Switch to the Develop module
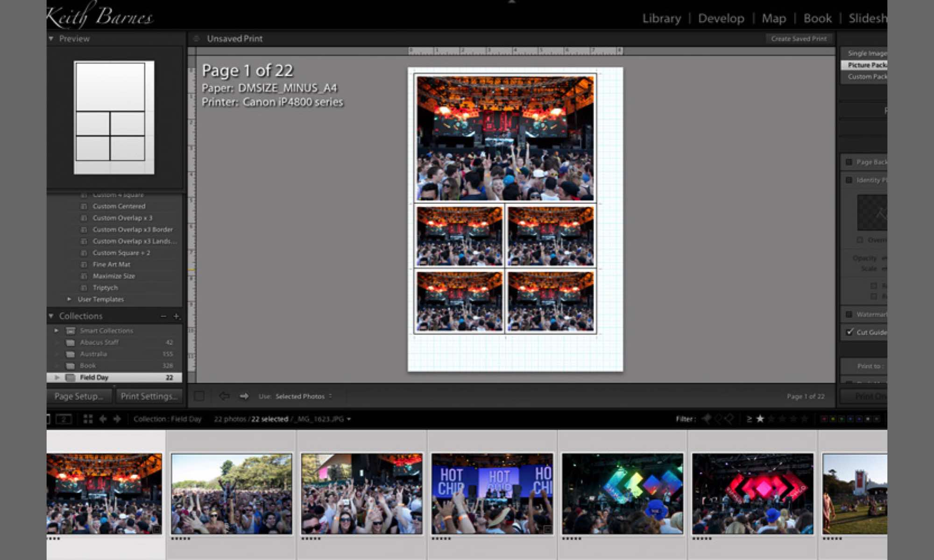Viewport: 934px width, 560px height. tap(721, 18)
